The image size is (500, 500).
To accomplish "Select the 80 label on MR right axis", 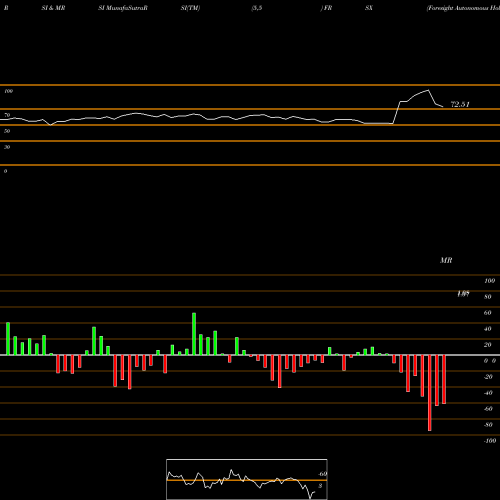I will point(488,297).
